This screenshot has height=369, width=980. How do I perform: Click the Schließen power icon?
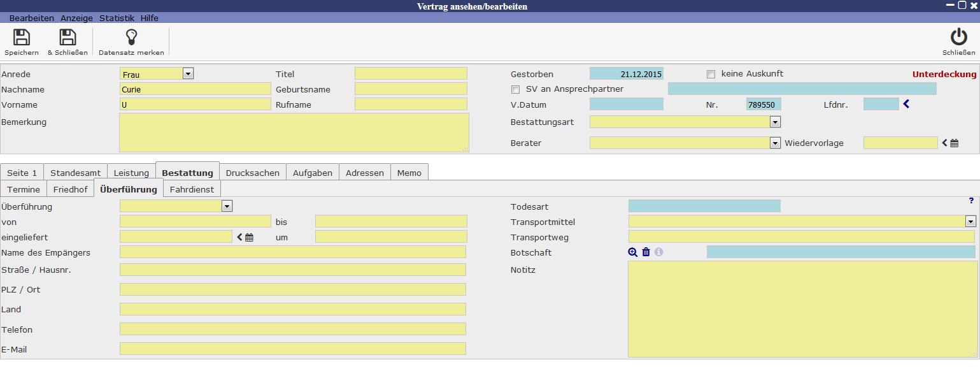coord(958,38)
